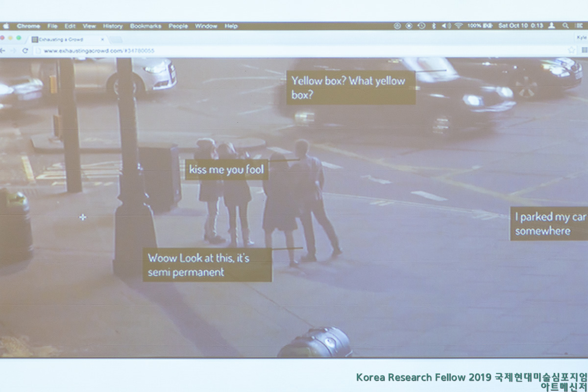Open Spotlight search magnifier

pos(565,26)
